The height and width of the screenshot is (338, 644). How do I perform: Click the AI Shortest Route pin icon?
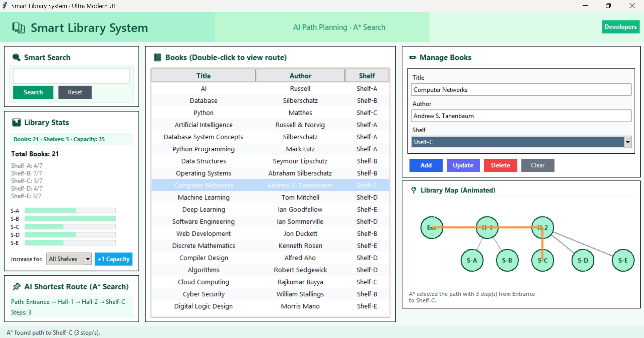[16, 287]
